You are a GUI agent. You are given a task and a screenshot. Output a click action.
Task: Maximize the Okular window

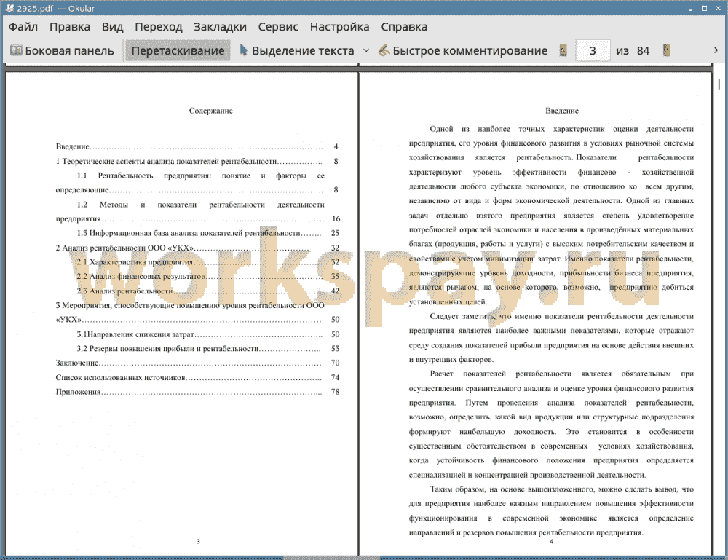click(704, 8)
